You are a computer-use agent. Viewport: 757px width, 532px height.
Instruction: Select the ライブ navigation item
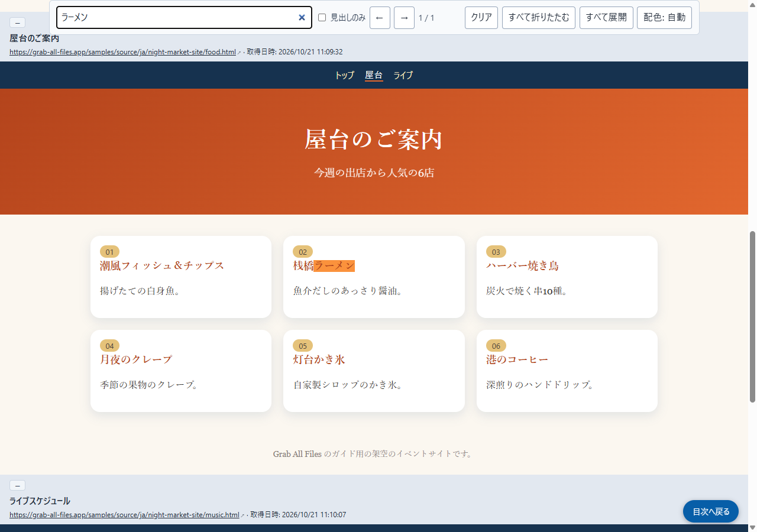[x=403, y=75]
